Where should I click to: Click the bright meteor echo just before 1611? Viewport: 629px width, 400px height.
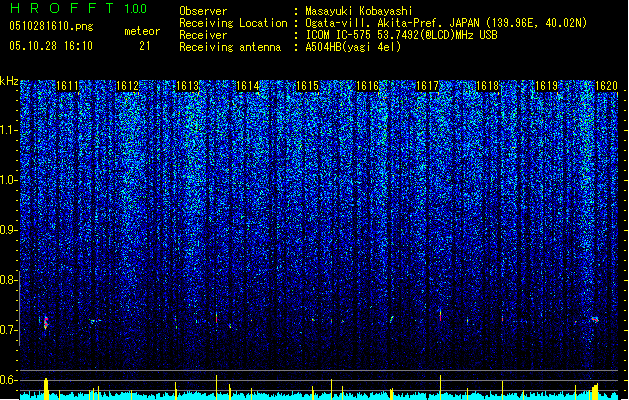click(46, 323)
